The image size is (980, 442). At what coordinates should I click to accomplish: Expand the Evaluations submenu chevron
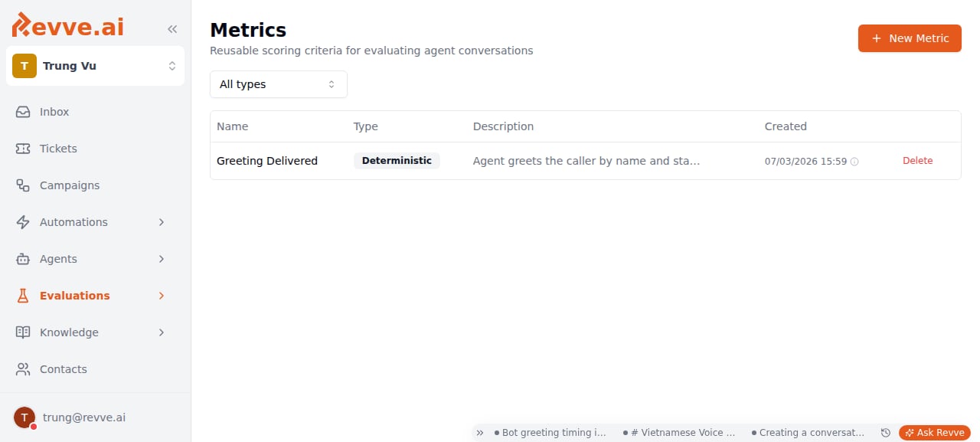click(x=162, y=296)
